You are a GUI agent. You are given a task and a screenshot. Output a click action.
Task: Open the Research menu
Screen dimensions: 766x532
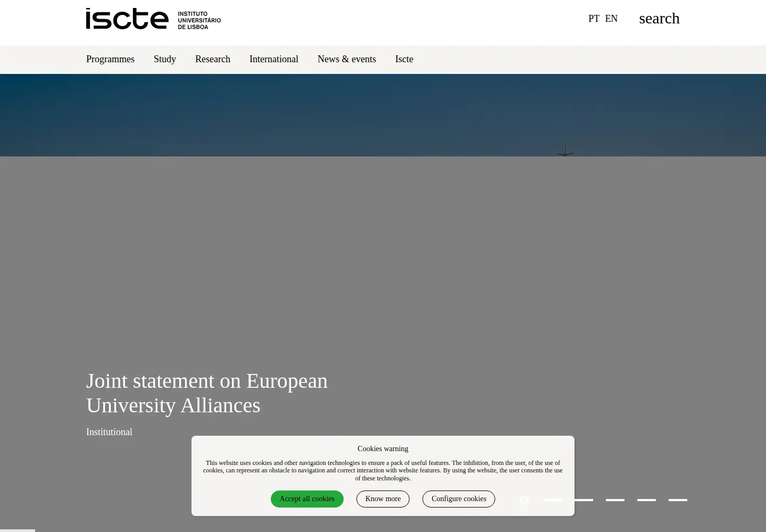pos(213,59)
